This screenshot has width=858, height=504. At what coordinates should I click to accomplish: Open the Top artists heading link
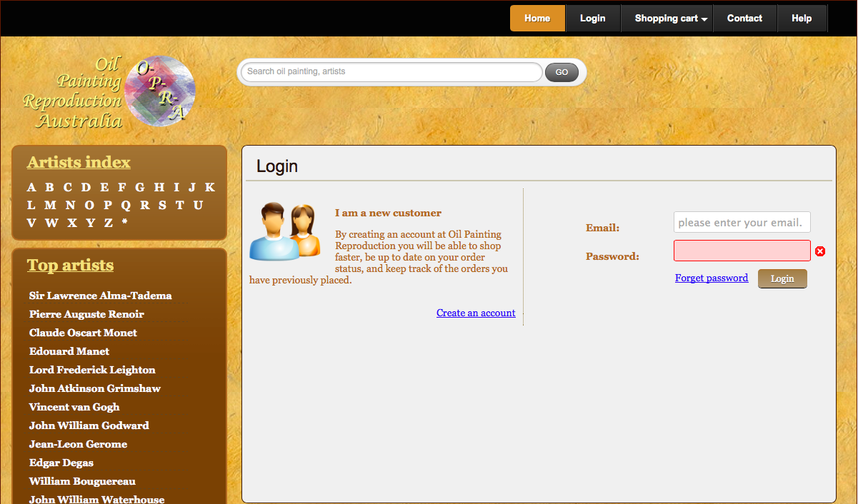(70, 265)
